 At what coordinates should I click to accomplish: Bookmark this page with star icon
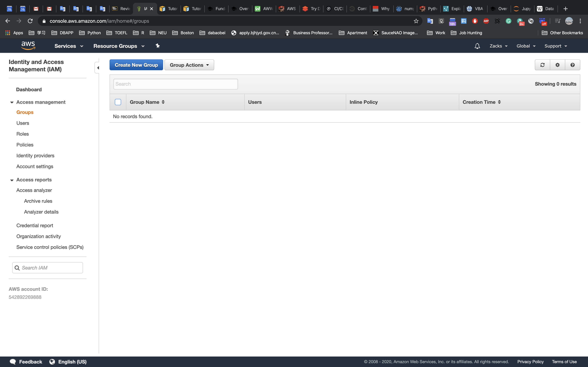416,21
